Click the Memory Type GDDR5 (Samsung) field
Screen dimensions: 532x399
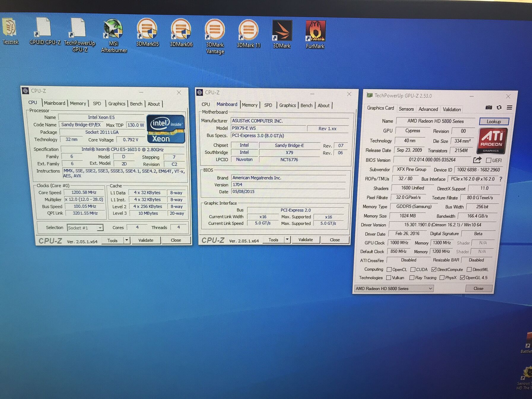pos(414,206)
